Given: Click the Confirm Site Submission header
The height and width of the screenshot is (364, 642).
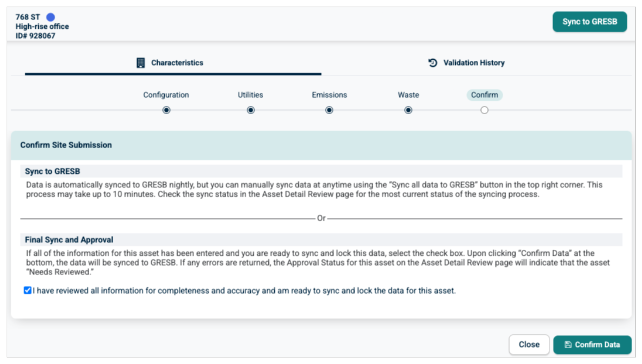Looking at the screenshot, I should point(66,145).
